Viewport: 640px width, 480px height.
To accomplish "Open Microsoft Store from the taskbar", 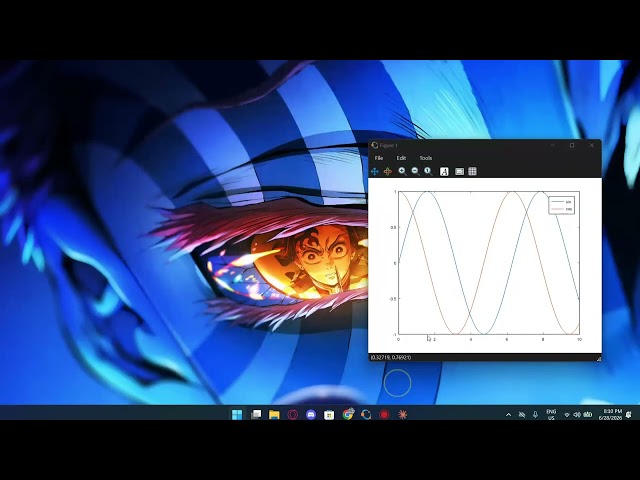I will coord(329,415).
